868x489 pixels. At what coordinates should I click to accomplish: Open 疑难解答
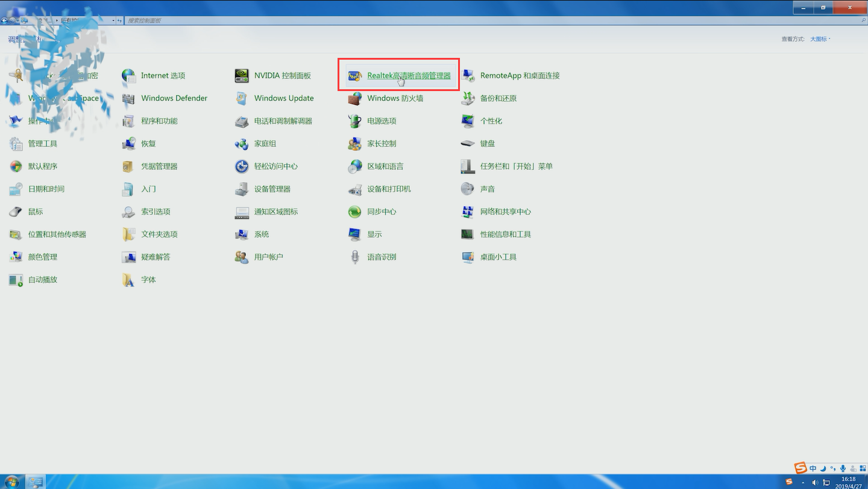click(x=146, y=257)
